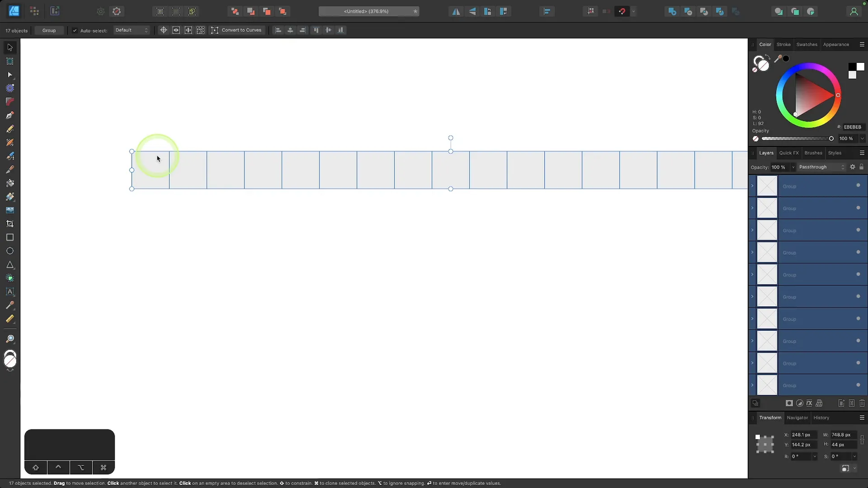
Task: Disable the Auto-select checkbox
Action: [x=75, y=30]
